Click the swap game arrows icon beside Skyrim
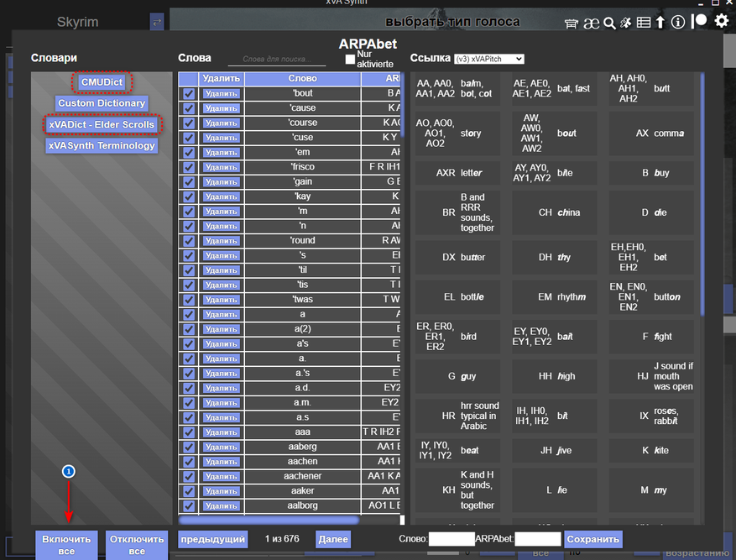 [x=157, y=22]
